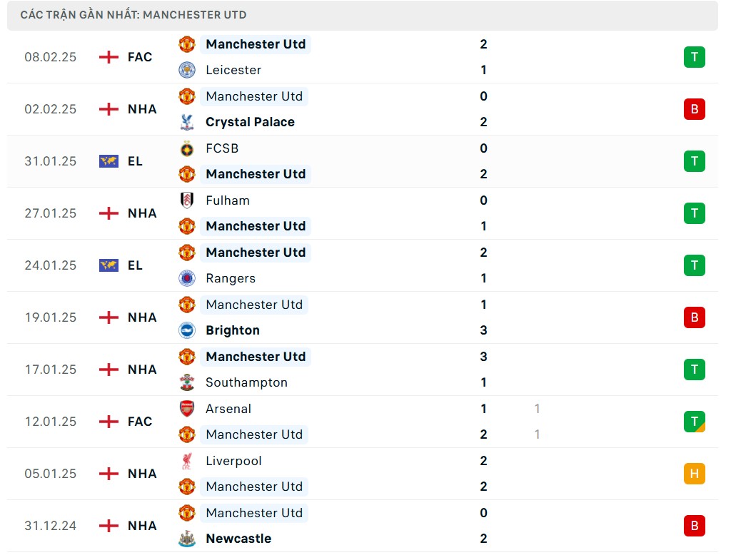Click the Brighton club logo
This screenshot has height=560, width=731.
click(187, 330)
